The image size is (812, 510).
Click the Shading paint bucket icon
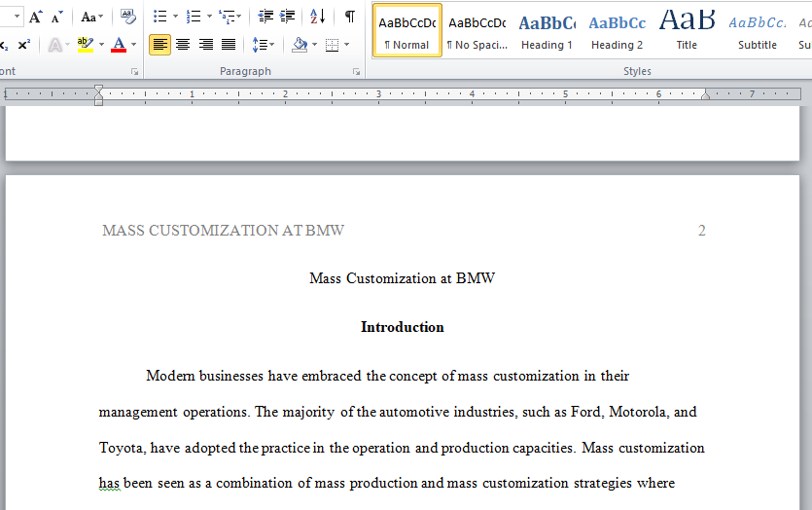pos(300,45)
